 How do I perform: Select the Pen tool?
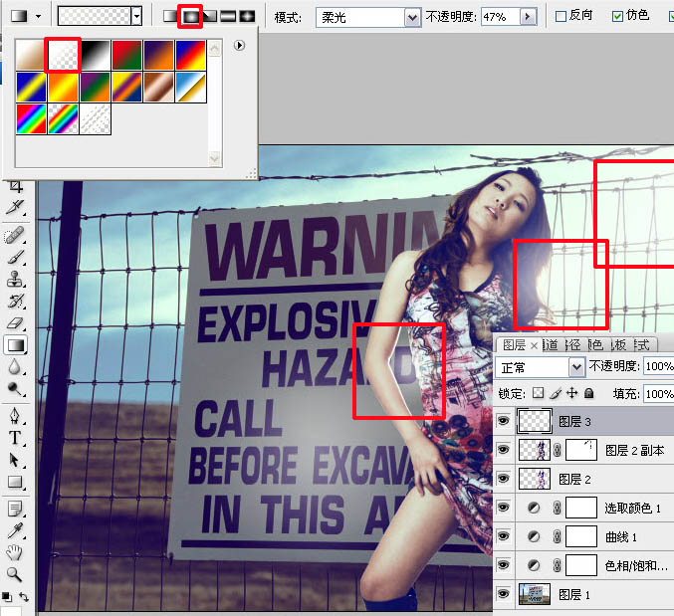click(16, 416)
